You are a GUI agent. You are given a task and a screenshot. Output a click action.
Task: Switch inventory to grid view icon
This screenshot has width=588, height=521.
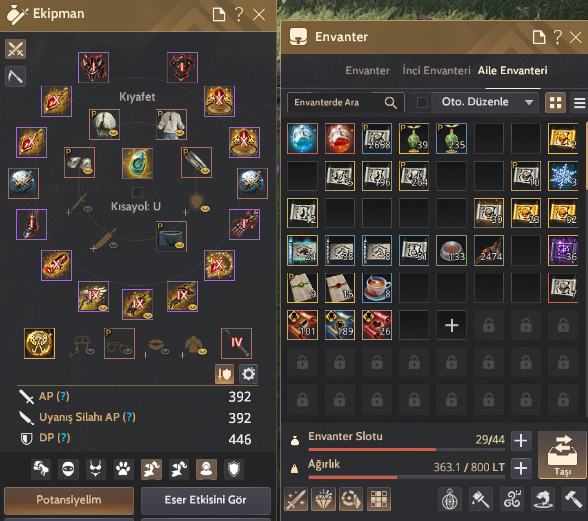(555, 102)
